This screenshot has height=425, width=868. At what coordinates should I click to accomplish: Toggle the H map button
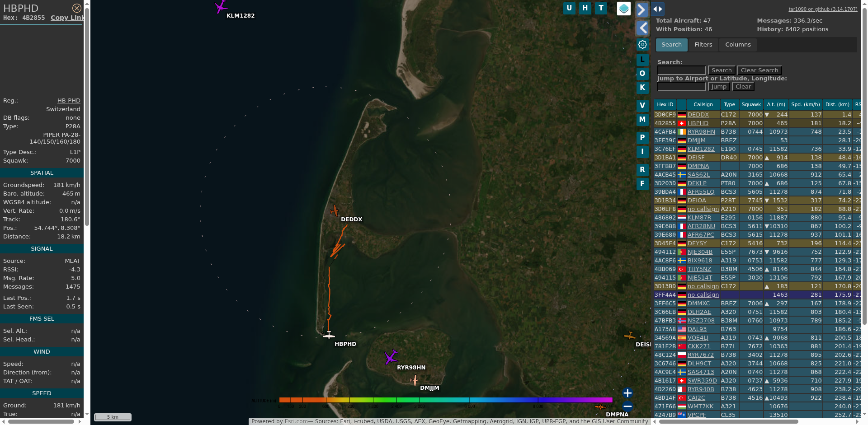[x=585, y=8]
